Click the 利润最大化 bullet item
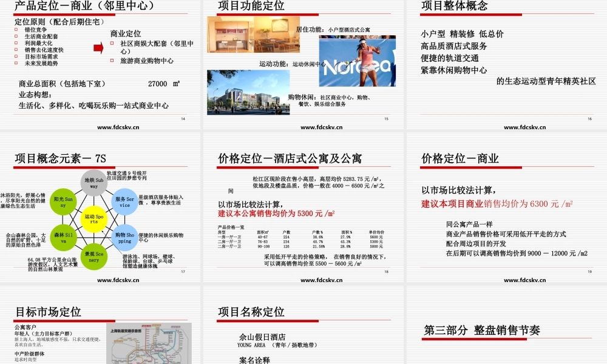The image size is (607, 364). point(38,43)
